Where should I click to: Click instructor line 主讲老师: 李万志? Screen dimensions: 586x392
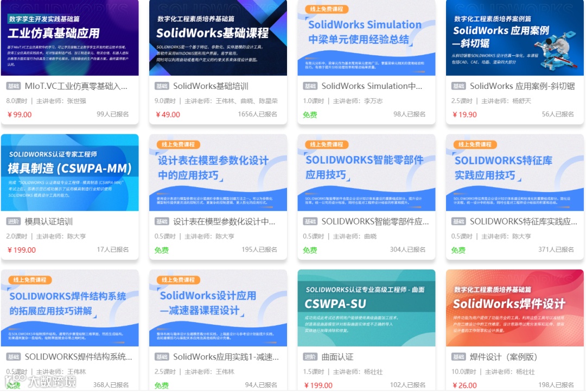point(358,101)
